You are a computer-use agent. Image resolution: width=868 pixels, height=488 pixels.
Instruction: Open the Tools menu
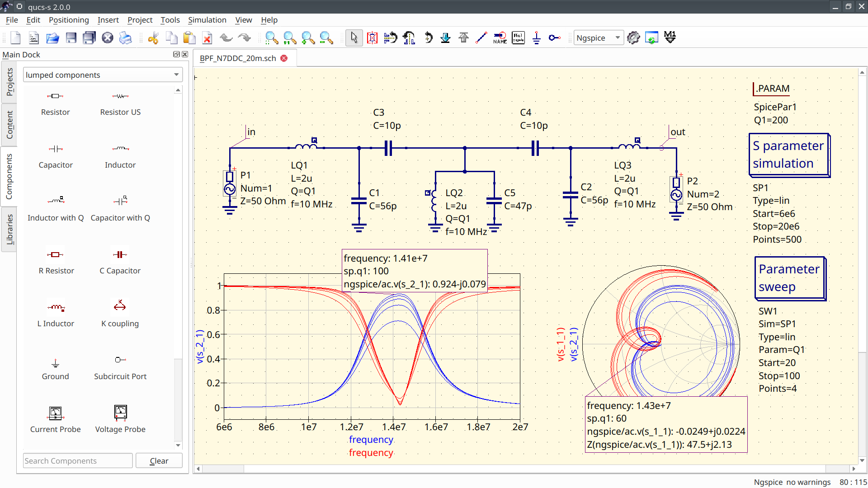(170, 20)
